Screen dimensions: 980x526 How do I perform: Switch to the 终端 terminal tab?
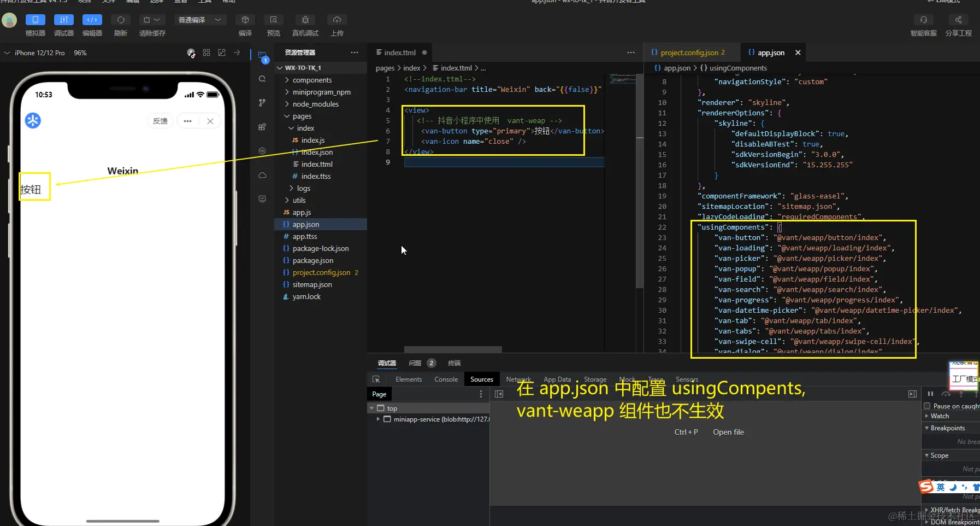(454, 363)
